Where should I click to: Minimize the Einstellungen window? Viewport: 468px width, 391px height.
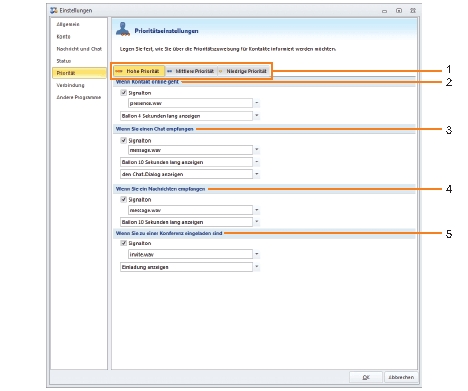(385, 11)
